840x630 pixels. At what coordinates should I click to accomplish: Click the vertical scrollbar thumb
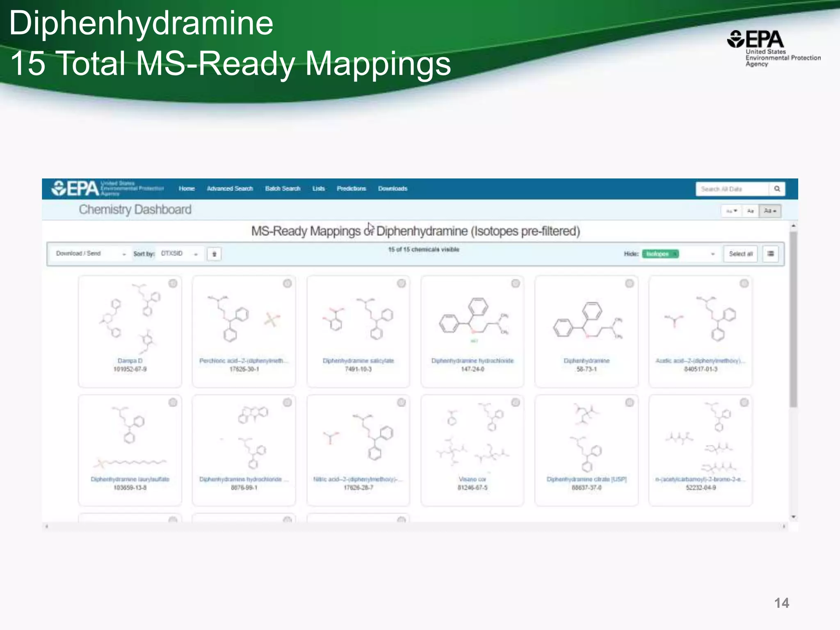794,319
